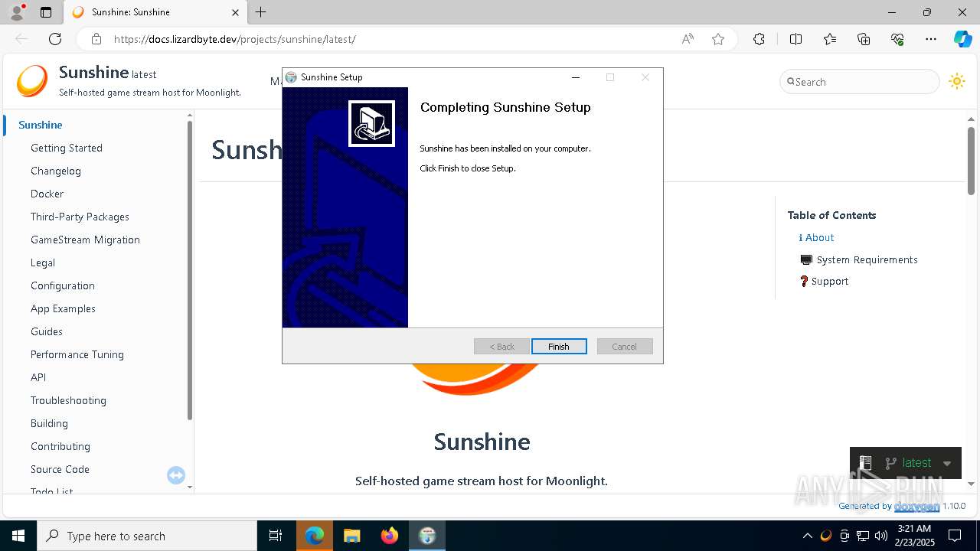This screenshot has width=980, height=551.
Task: Open the Docker page in sidebar
Action: [47, 194]
